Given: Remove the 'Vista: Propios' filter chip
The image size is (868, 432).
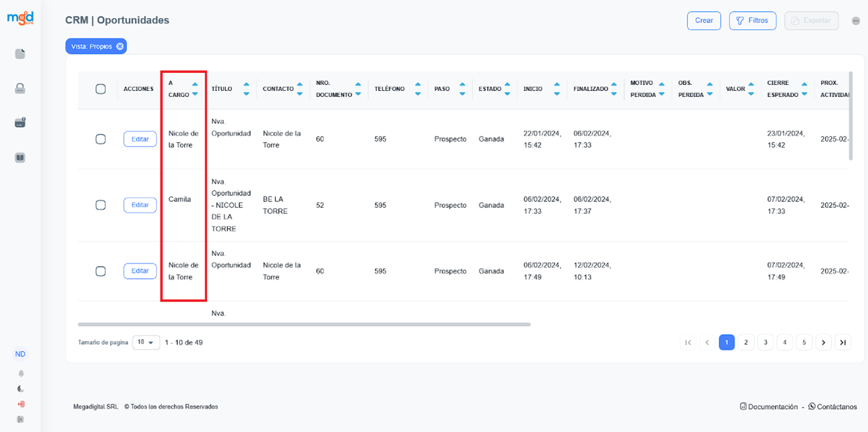Looking at the screenshot, I should [x=120, y=46].
